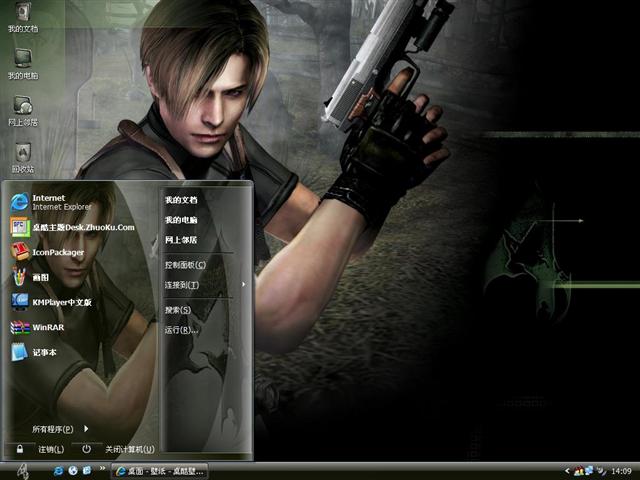Open the 画图 paint program

click(x=29, y=277)
